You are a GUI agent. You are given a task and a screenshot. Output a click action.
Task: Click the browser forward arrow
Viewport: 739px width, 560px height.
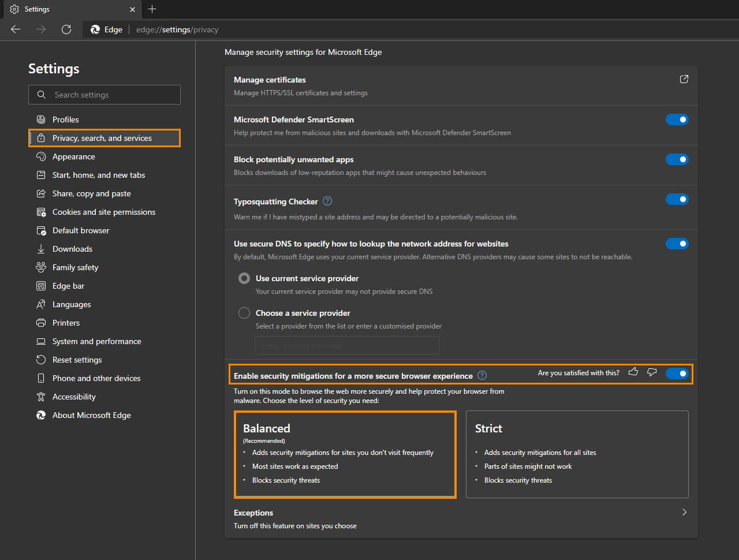[x=41, y=29]
